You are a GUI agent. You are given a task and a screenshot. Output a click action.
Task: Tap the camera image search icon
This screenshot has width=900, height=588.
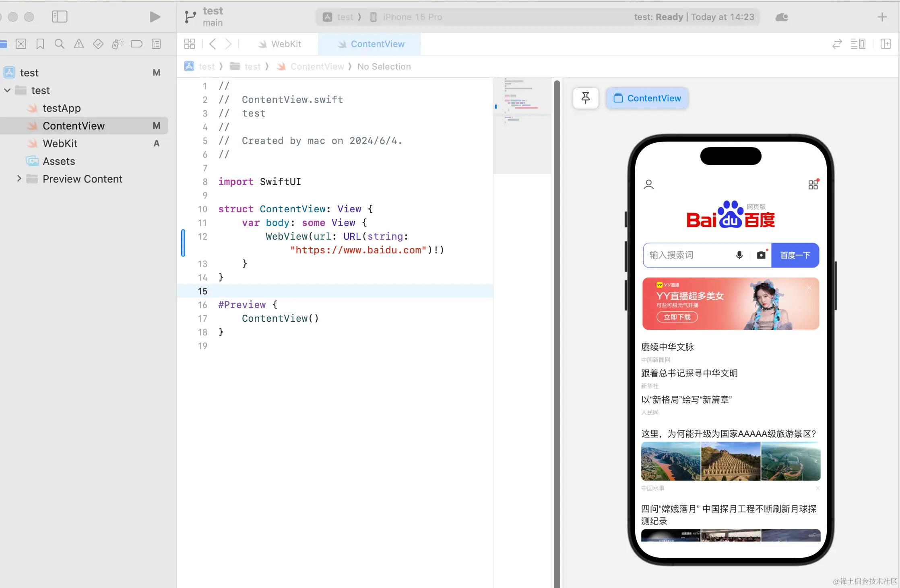761,255
